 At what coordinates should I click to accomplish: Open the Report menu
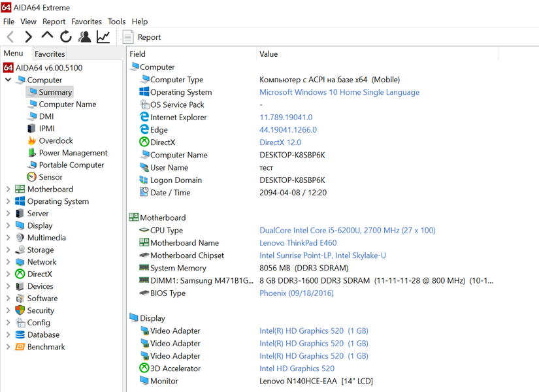click(x=54, y=22)
